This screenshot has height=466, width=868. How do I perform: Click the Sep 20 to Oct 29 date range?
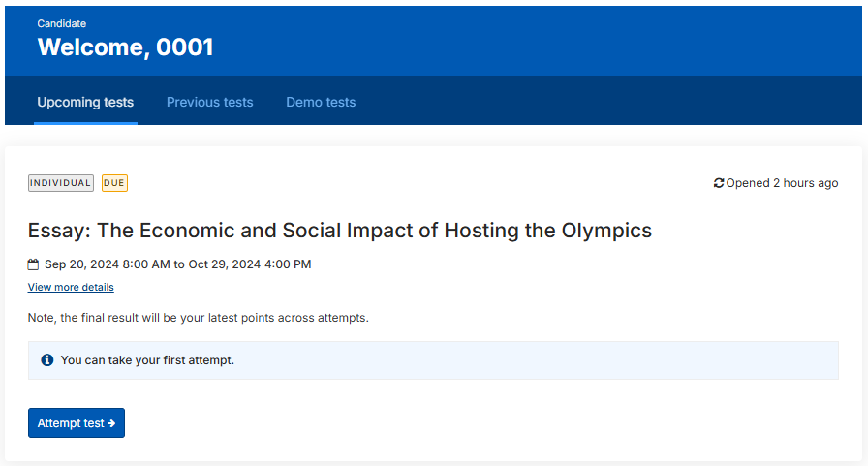pyautogui.click(x=177, y=264)
